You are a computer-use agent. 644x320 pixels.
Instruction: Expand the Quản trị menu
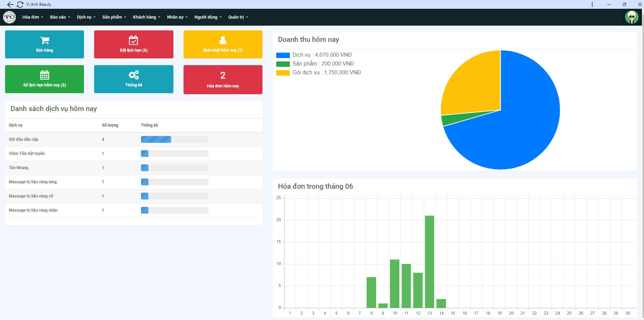coord(238,17)
